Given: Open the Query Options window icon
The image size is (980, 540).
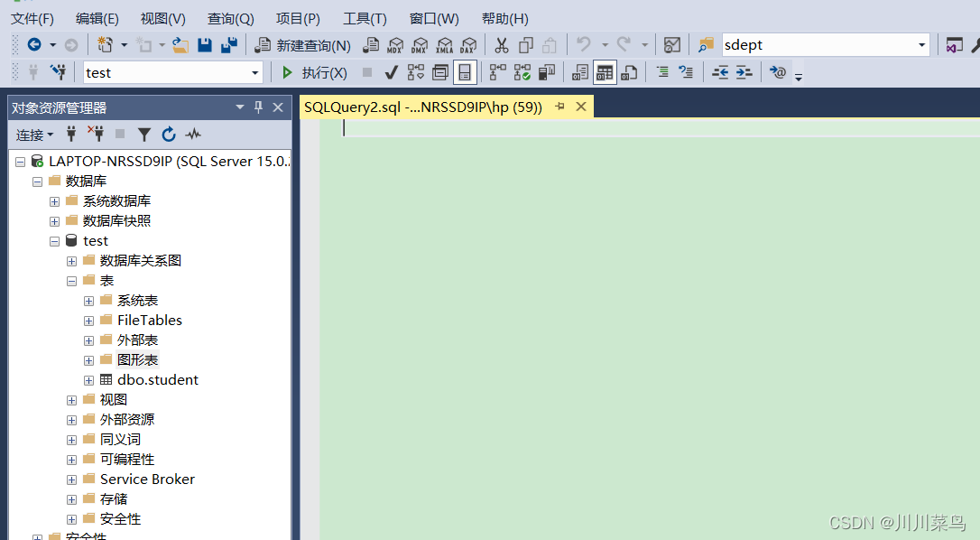Looking at the screenshot, I should click(440, 72).
